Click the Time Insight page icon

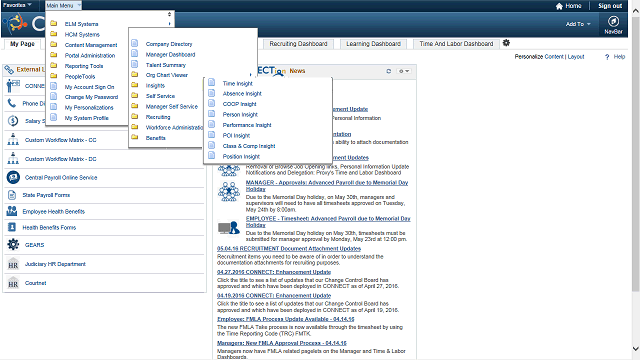click(211, 82)
